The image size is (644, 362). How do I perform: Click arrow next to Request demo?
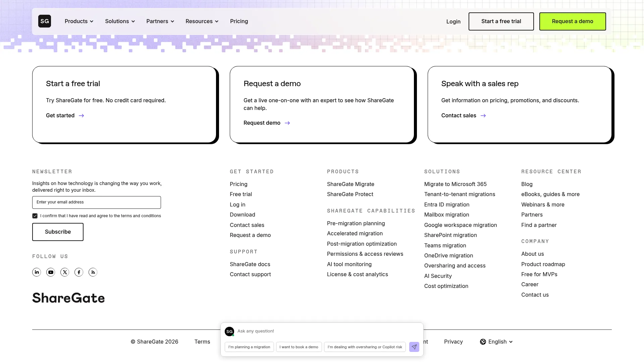tap(287, 123)
